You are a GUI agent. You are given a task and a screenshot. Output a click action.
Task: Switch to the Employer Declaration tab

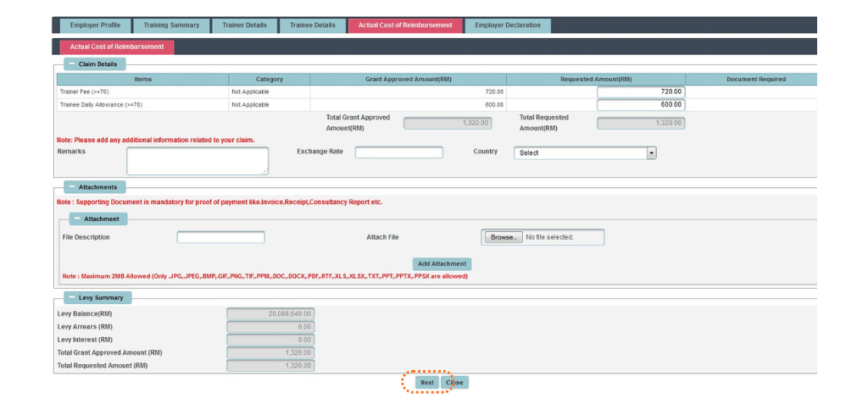click(x=508, y=25)
